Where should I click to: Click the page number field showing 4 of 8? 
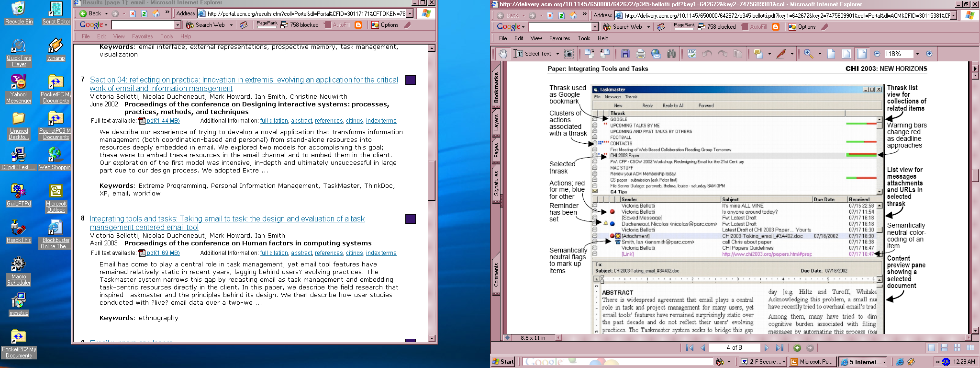pos(734,348)
